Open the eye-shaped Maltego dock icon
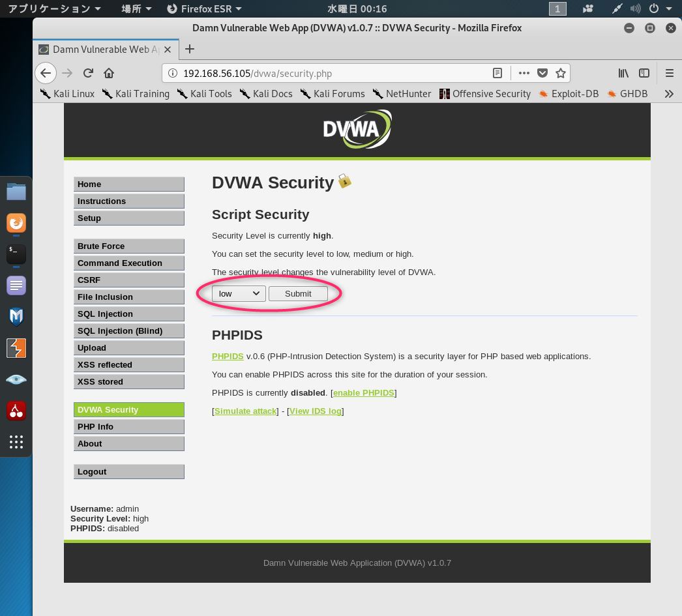This screenshot has width=682, height=616. pos(16,379)
